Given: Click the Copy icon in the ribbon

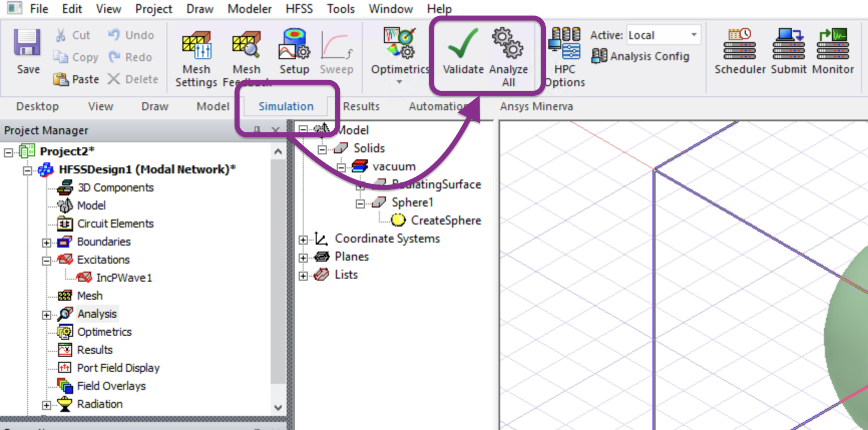Looking at the screenshot, I should tap(61, 57).
